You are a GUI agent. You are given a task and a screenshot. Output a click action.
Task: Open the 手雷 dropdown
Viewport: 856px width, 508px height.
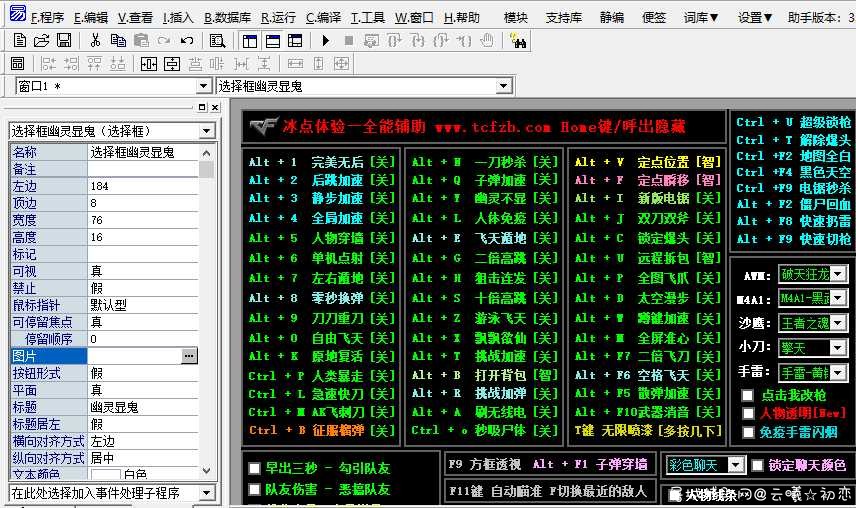838,372
